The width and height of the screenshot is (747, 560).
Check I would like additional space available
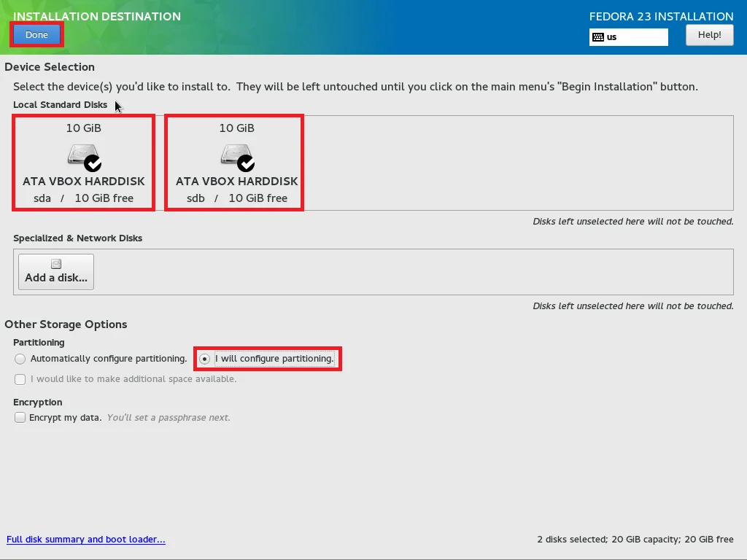pos(20,379)
